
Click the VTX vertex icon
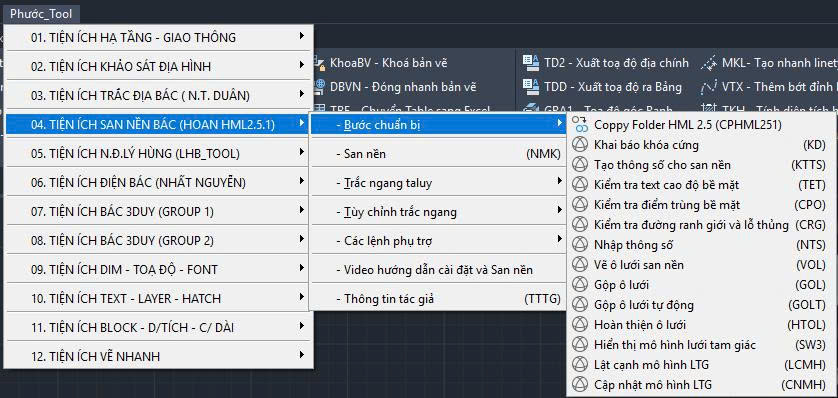709,86
